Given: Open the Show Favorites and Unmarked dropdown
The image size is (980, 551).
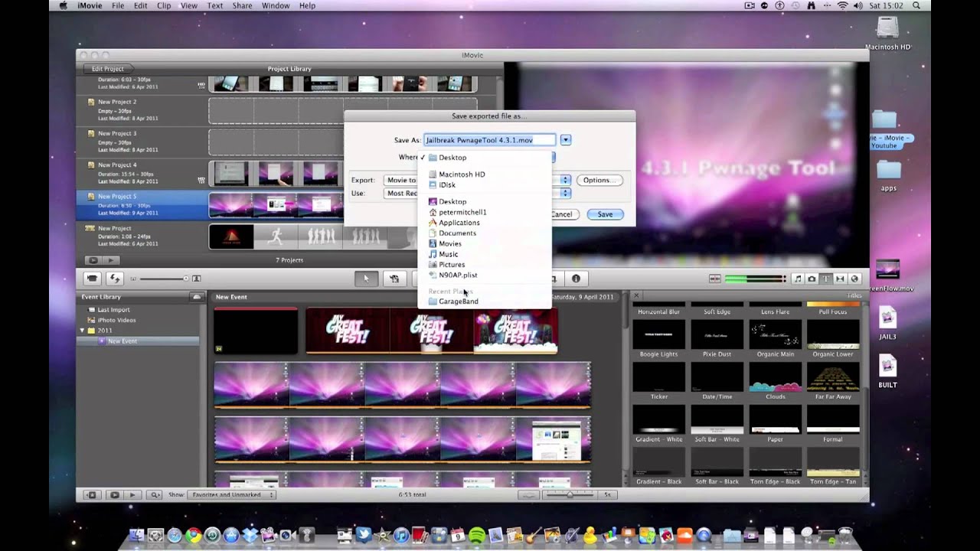Looking at the screenshot, I should (x=232, y=495).
